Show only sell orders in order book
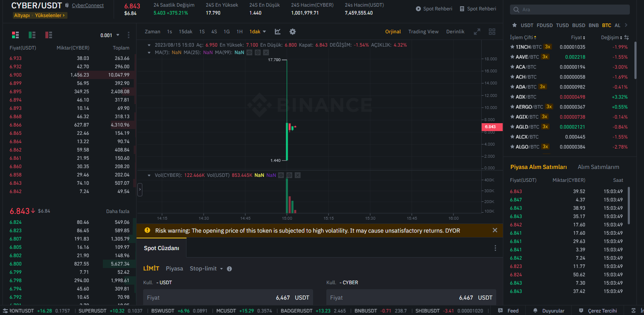This screenshot has width=644, height=315. click(x=49, y=35)
